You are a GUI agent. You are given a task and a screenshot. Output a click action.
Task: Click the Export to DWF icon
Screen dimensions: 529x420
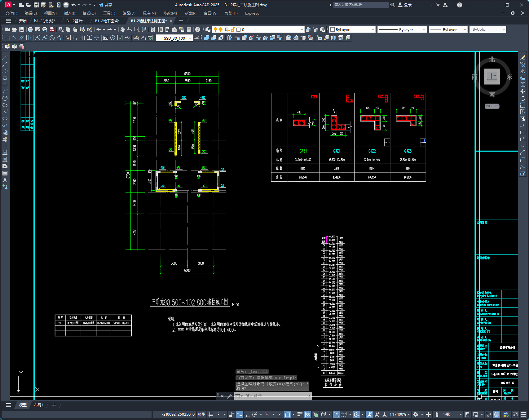coord(52,29)
